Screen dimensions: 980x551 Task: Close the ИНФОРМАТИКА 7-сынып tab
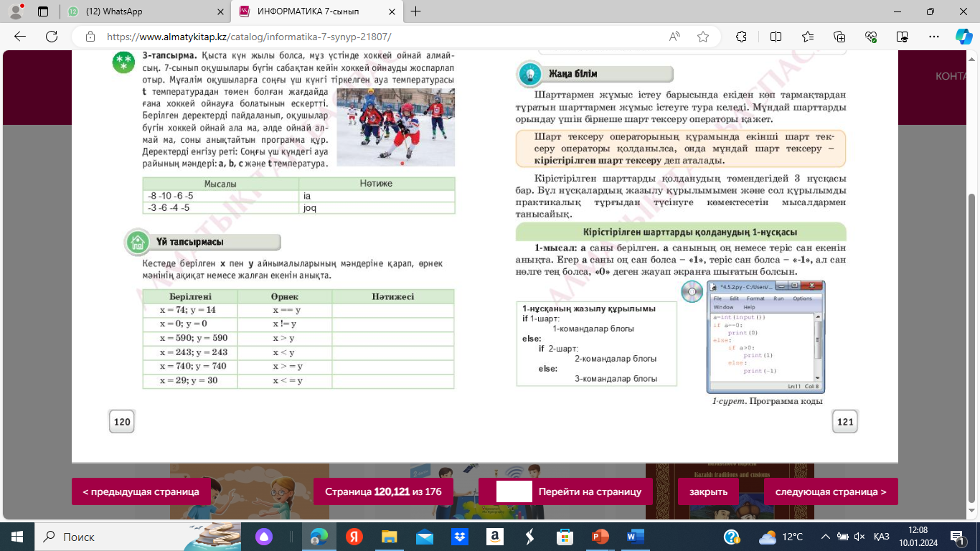pyautogui.click(x=392, y=11)
